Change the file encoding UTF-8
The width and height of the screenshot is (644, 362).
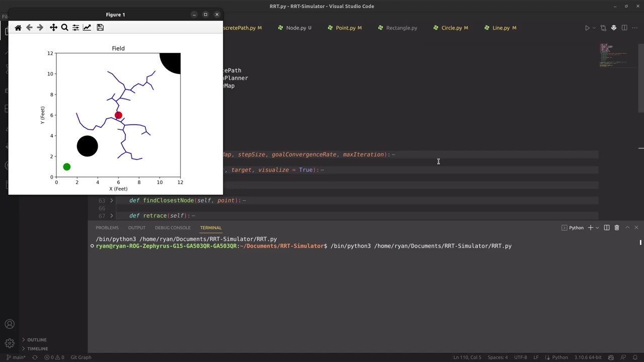coord(520,357)
